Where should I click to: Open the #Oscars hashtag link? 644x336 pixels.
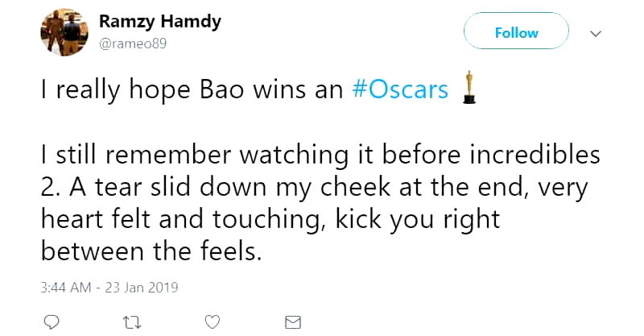point(400,90)
